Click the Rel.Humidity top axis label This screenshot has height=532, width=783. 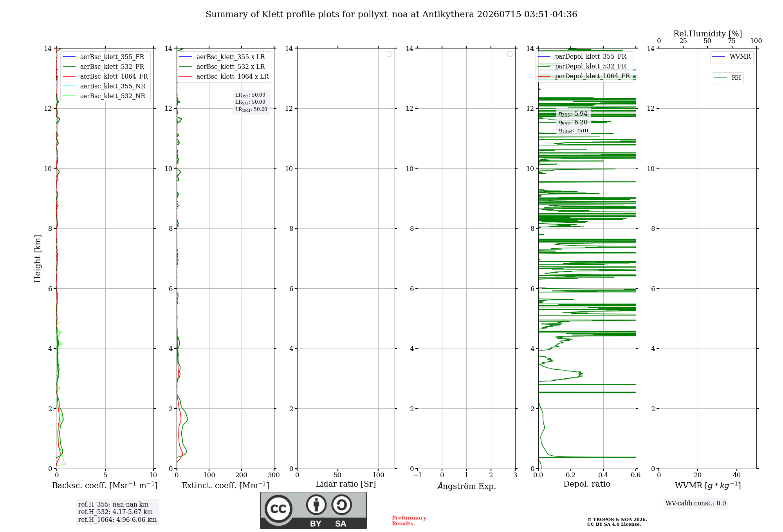(x=707, y=34)
